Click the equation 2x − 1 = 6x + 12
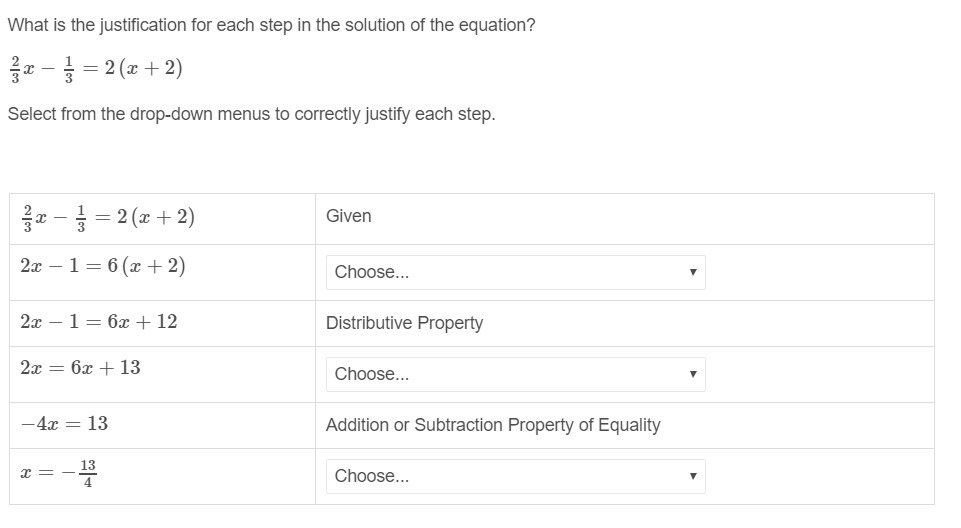Screen dimensions: 961x528 98,322
